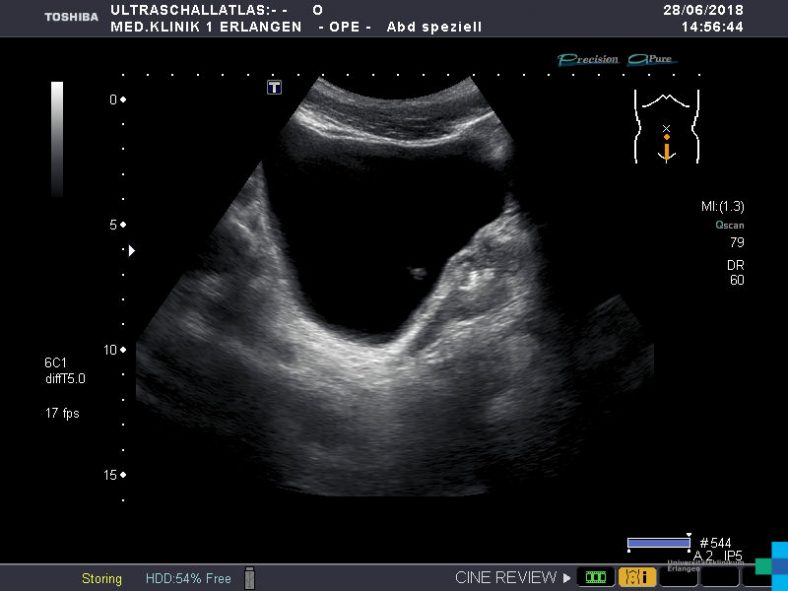Click the Storing status text

pyautogui.click(x=102, y=579)
